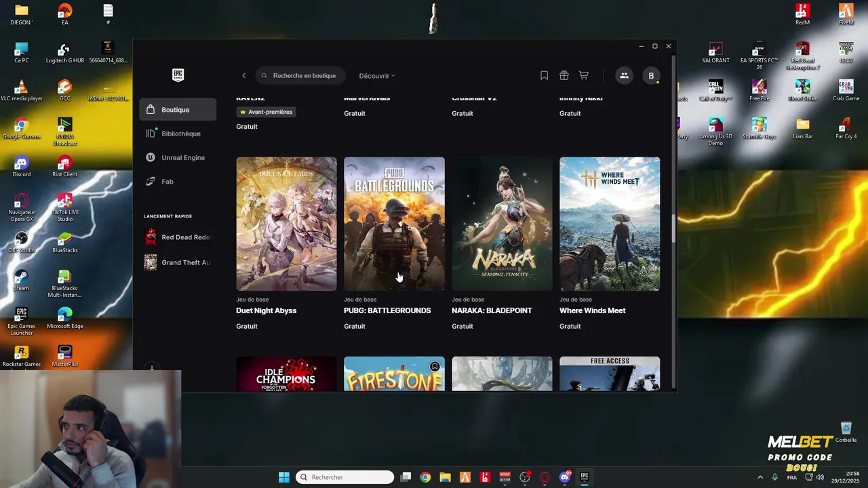This screenshot has height=488, width=868.
Task: Click the Where Winds Meet title
Action: point(592,310)
